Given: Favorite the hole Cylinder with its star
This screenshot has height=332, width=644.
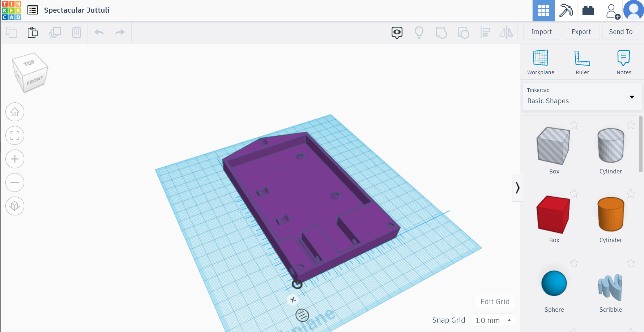Looking at the screenshot, I should coord(631,125).
